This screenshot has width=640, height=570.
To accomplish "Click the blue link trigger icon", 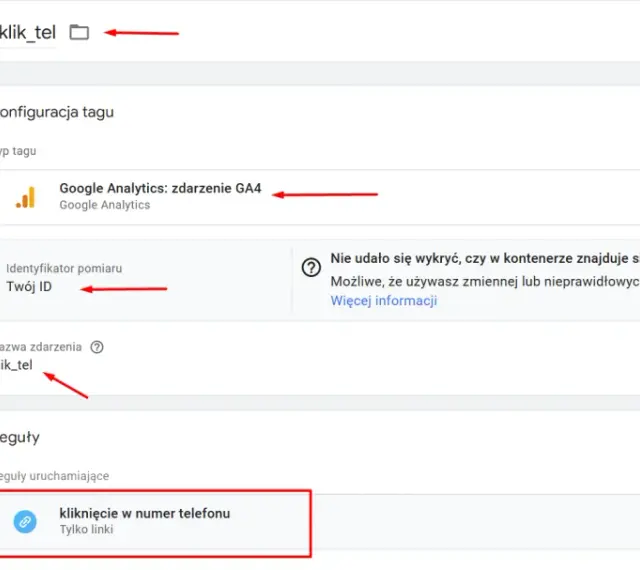I will click(x=25, y=521).
